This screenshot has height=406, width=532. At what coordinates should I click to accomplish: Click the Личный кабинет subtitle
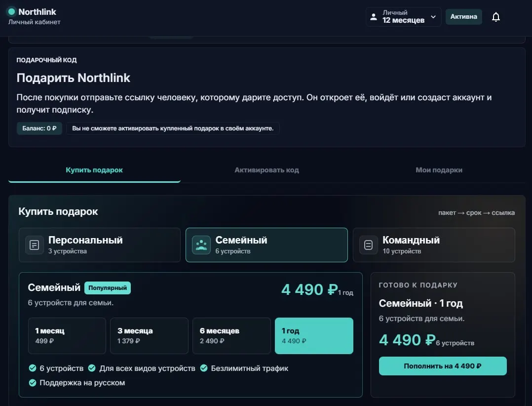[34, 22]
